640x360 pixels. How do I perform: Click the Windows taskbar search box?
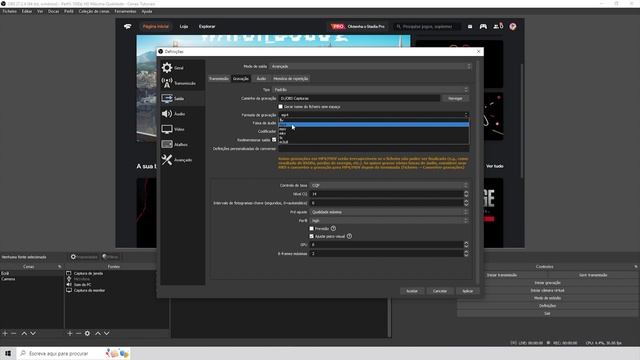73,353
